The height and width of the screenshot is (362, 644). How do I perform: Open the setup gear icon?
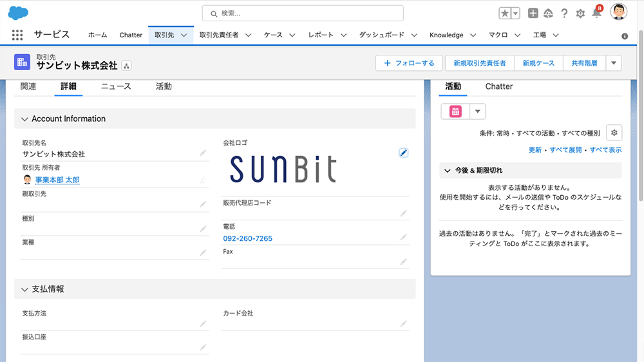(x=580, y=14)
